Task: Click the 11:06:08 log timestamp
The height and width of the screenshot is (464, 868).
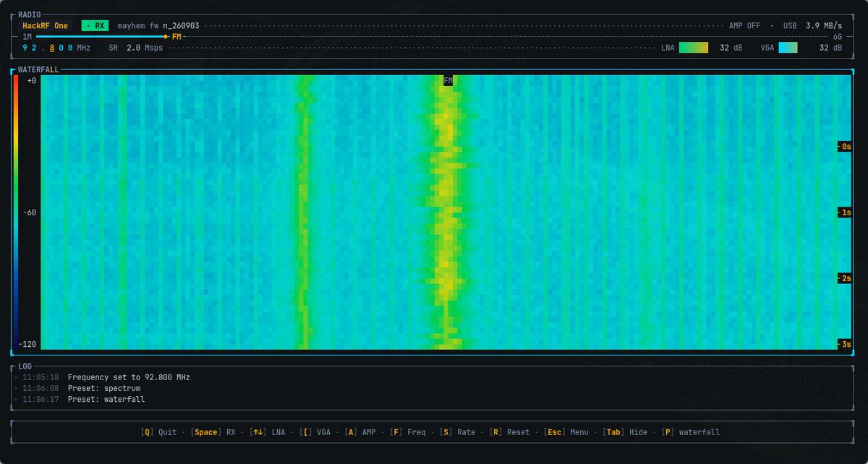Action: [x=41, y=388]
